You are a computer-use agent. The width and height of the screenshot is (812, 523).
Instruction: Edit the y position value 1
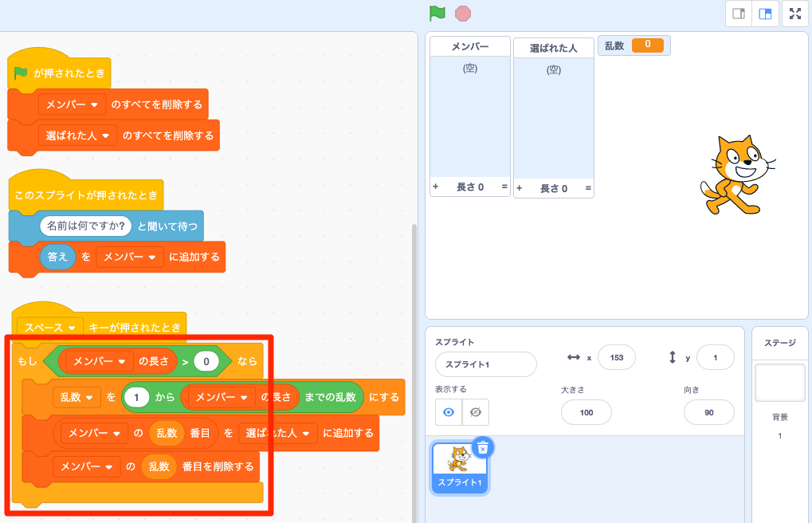tap(715, 358)
